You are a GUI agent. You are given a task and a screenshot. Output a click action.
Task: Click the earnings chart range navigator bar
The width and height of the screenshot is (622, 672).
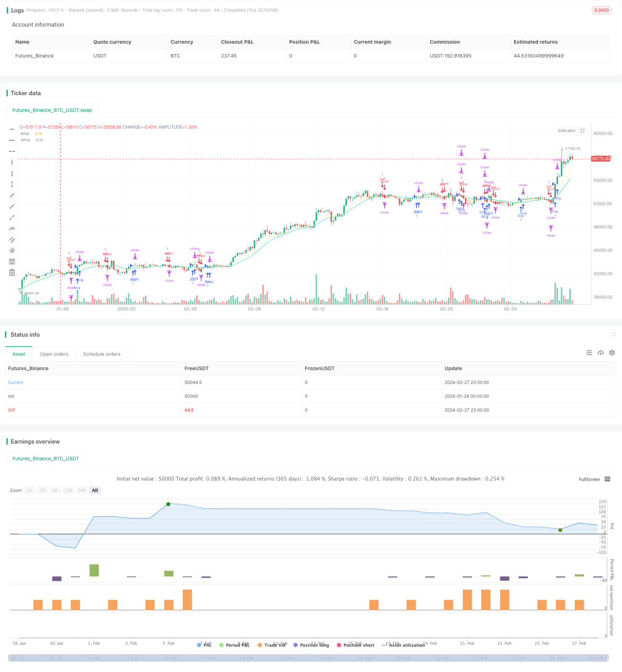(309, 658)
